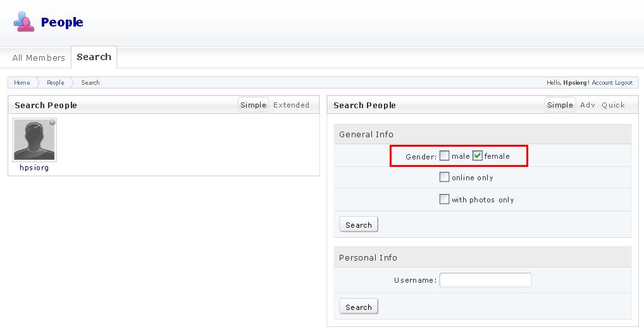Click Search button under Personal Info
This screenshot has width=644, height=332.
point(359,307)
